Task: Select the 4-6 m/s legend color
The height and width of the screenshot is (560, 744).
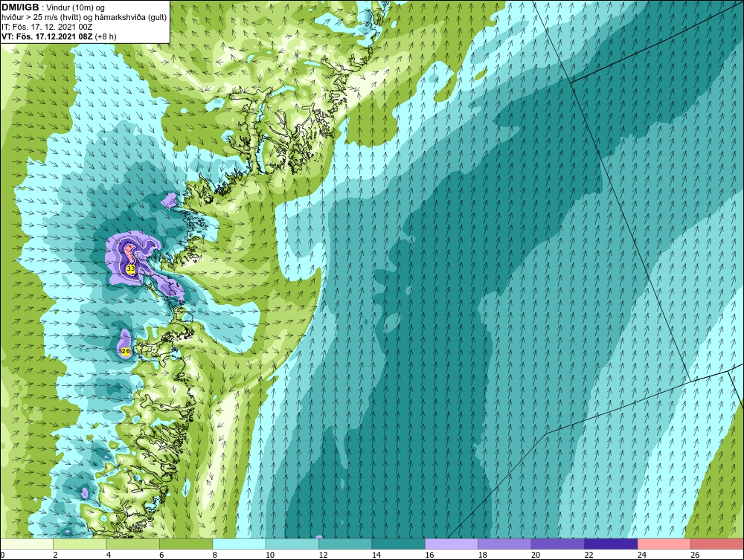Action: [133, 544]
